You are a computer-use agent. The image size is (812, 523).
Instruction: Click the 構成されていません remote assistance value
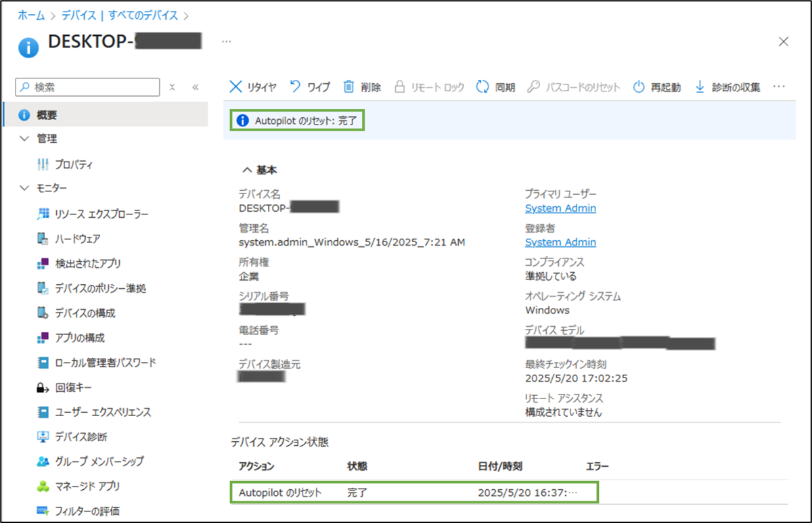click(563, 412)
